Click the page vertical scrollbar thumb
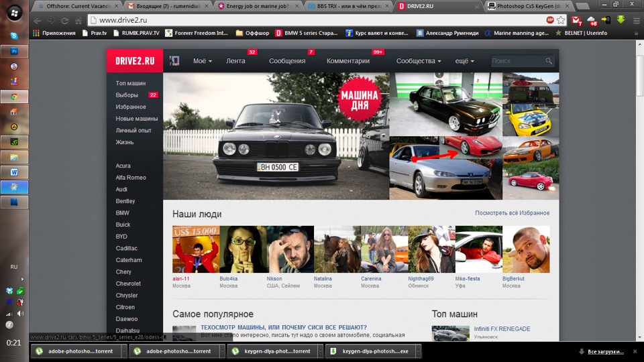The image size is (644, 362). pos(639,76)
